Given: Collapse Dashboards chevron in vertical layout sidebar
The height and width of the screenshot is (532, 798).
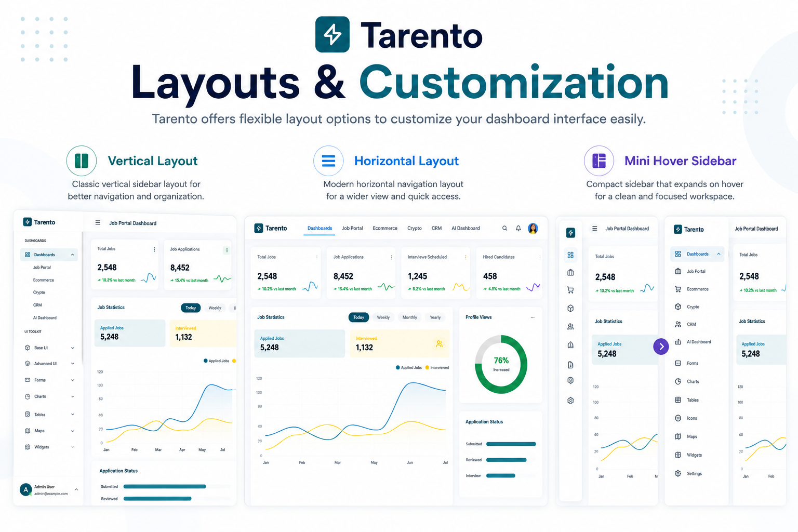Looking at the screenshot, I should (72, 255).
